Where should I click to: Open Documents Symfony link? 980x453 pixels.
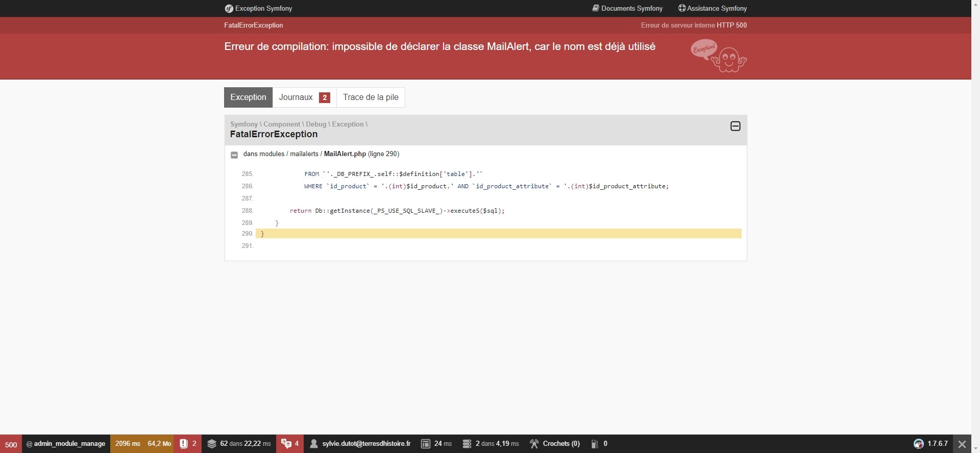[627, 8]
